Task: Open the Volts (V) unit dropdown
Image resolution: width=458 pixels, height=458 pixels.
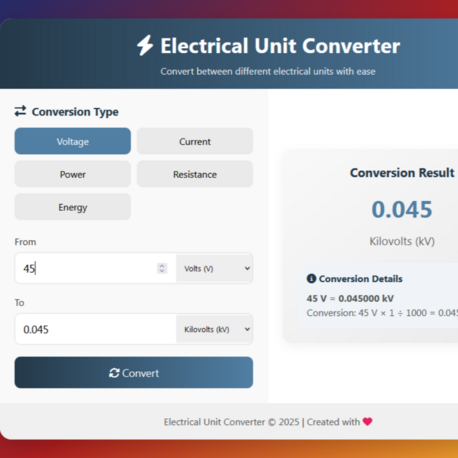Action: click(214, 268)
